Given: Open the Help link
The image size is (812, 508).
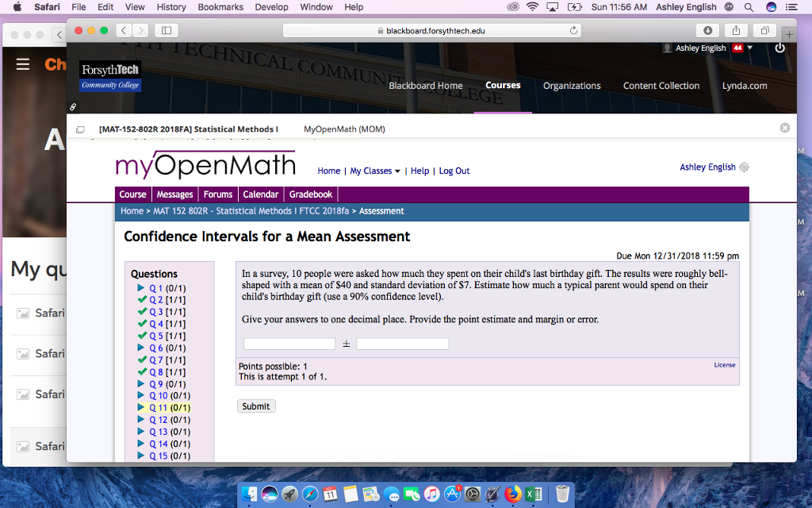Looking at the screenshot, I should click(419, 171).
